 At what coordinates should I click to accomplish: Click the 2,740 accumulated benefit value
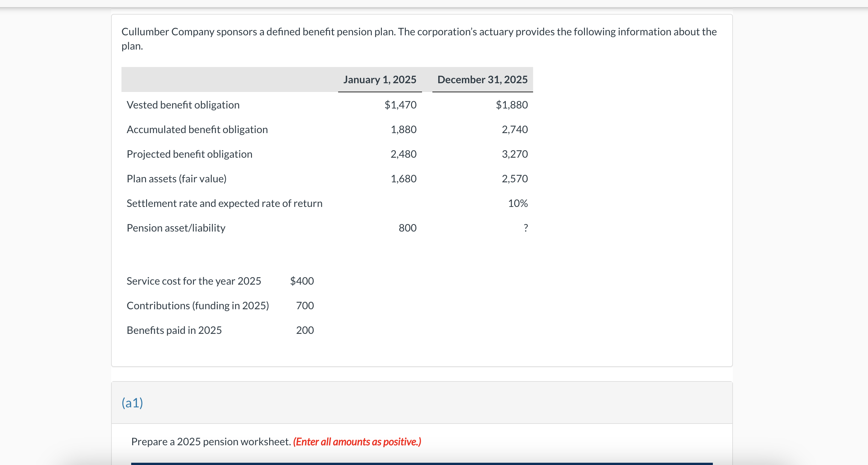[515, 129]
